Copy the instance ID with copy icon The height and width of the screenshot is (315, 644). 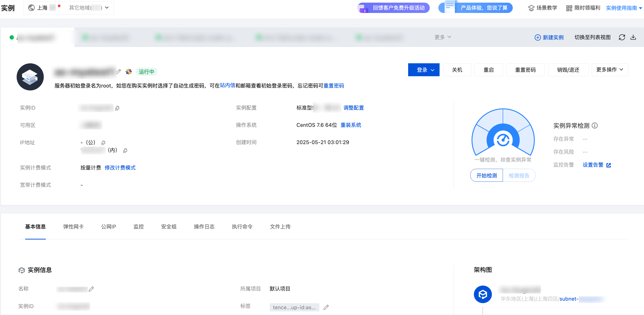click(117, 108)
